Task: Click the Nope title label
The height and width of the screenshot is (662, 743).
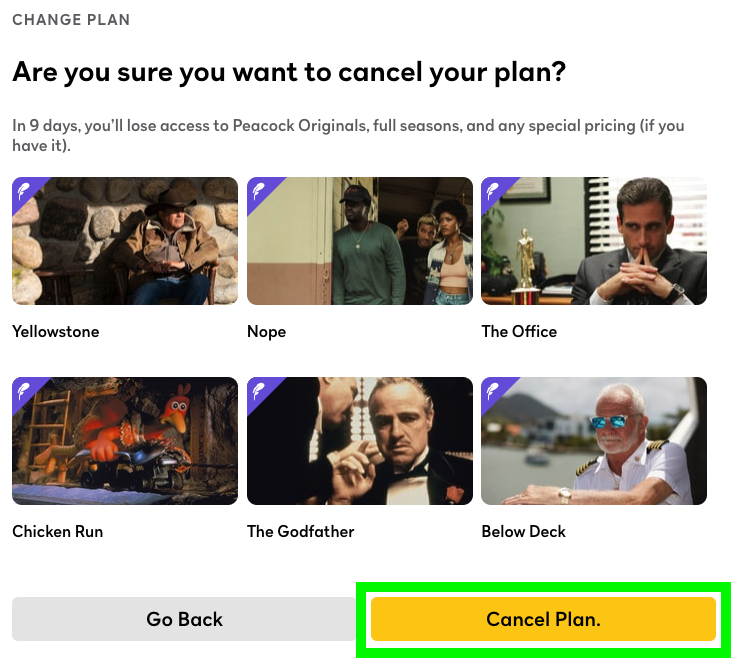Action: coord(266,331)
